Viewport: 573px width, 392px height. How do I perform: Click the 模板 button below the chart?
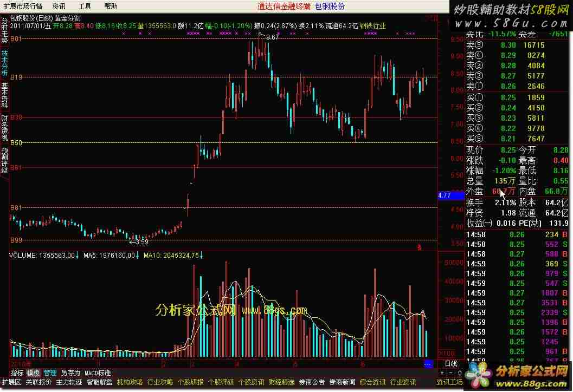[33, 373]
